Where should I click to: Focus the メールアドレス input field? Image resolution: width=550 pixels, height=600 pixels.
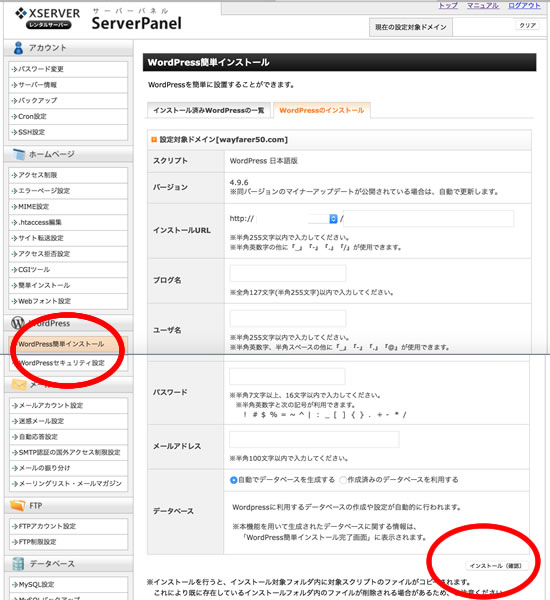point(314,439)
